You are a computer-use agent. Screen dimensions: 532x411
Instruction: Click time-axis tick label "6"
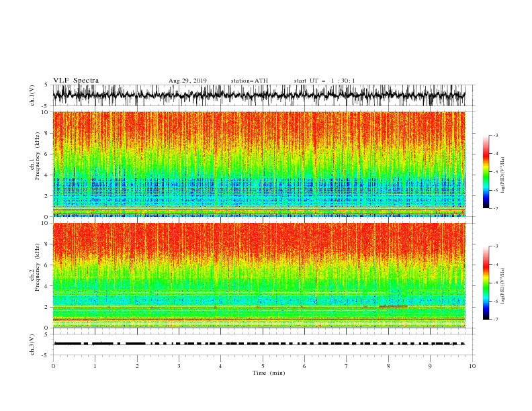[304, 366]
